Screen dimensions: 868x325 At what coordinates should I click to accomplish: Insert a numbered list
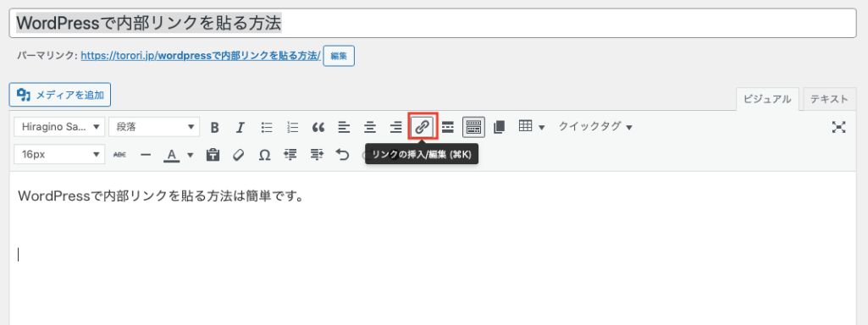[292, 127]
